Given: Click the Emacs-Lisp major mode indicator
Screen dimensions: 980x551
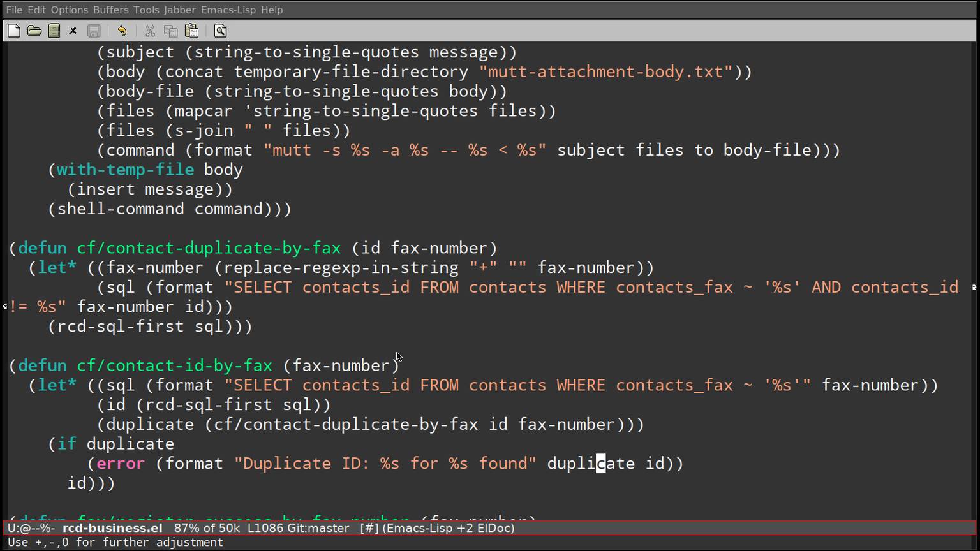Looking at the screenshot, I should click(x=417, y=528).
